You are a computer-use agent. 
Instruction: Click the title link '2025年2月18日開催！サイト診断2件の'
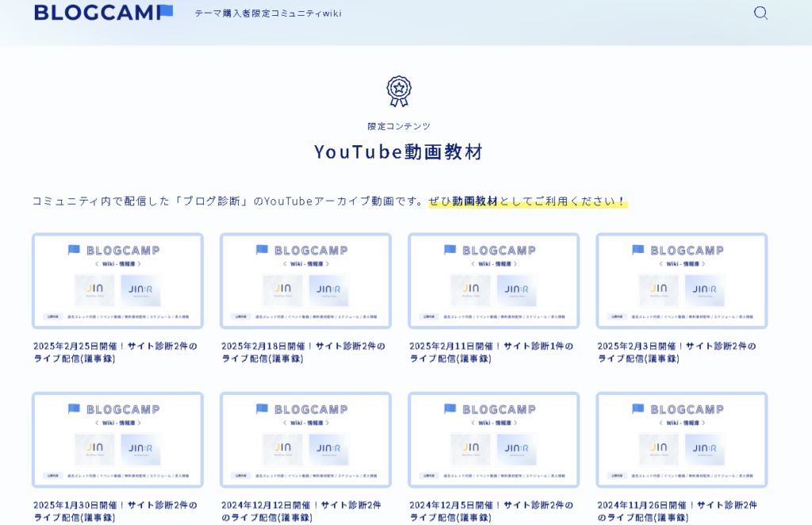coord(304,347)
